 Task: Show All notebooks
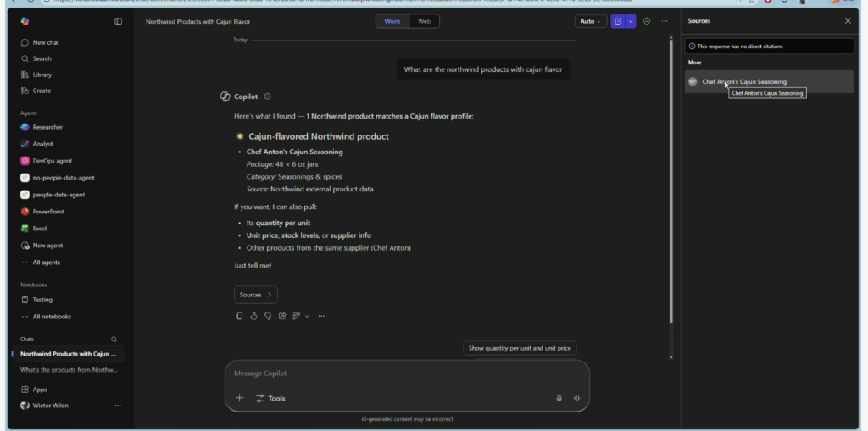pyautogui.click(x=47, y=317)
